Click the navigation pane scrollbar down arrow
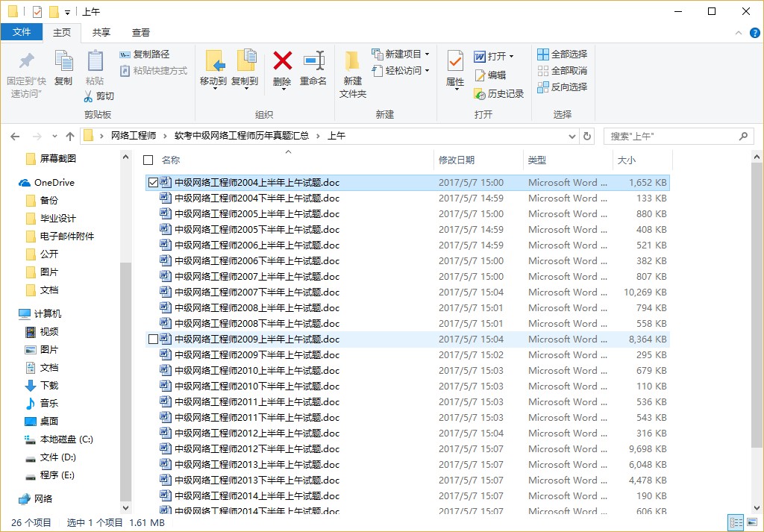 point(125,507)
